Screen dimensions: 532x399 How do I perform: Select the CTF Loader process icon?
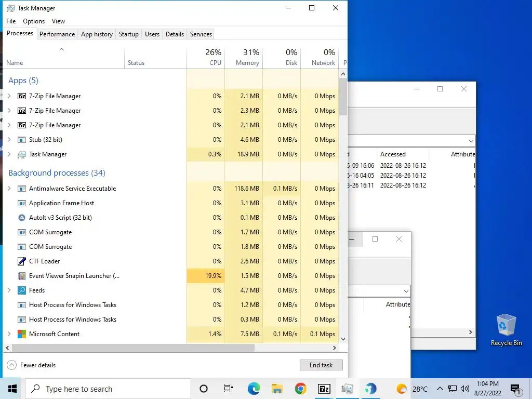22,261
